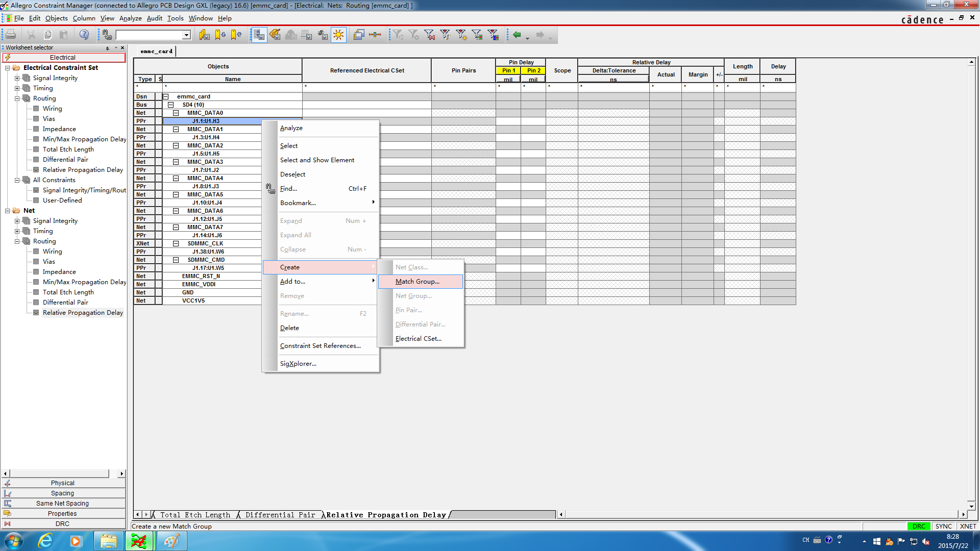Go to previous bookmark icon

click(236, 35)
